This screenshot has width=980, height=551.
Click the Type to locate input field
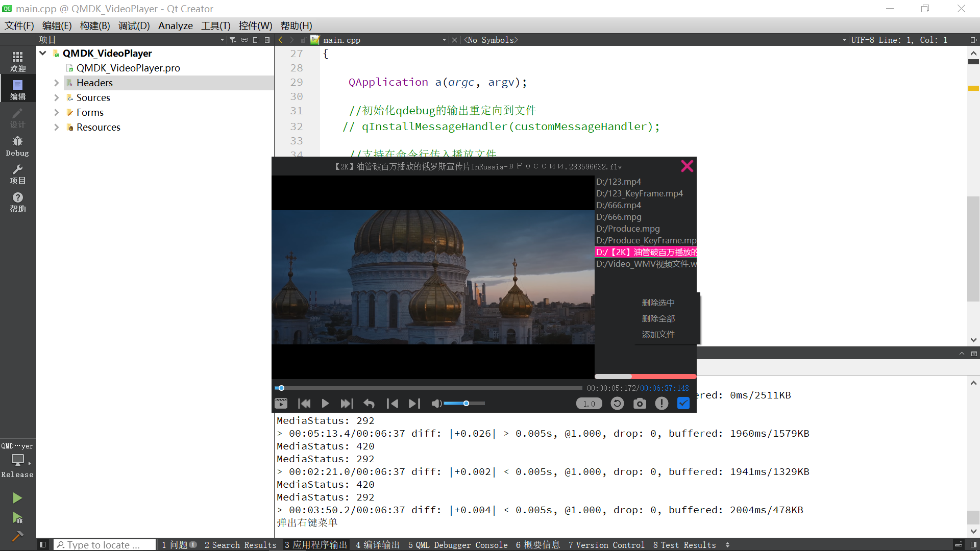(x=105, y=544)
